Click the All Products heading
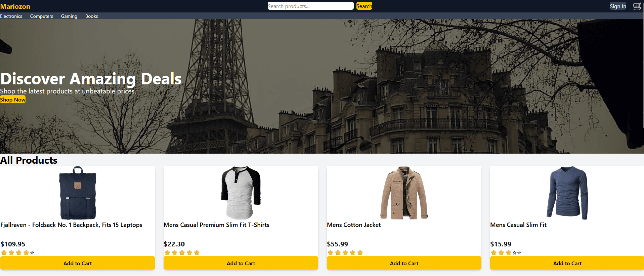Image resolution: width=644 pixels, height=276 pixels. click(x=29, y=160)
